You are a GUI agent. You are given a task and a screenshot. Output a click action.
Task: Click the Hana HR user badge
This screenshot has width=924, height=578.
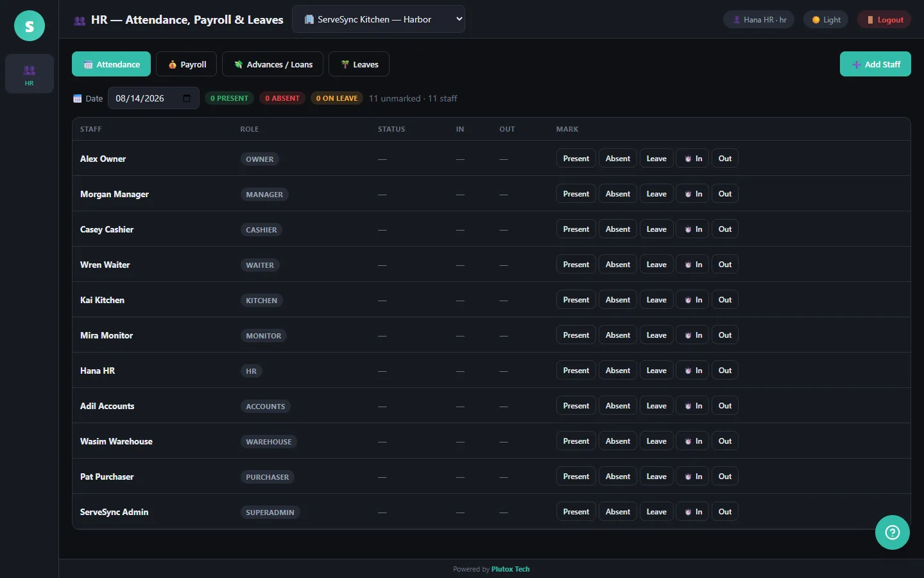759,19
